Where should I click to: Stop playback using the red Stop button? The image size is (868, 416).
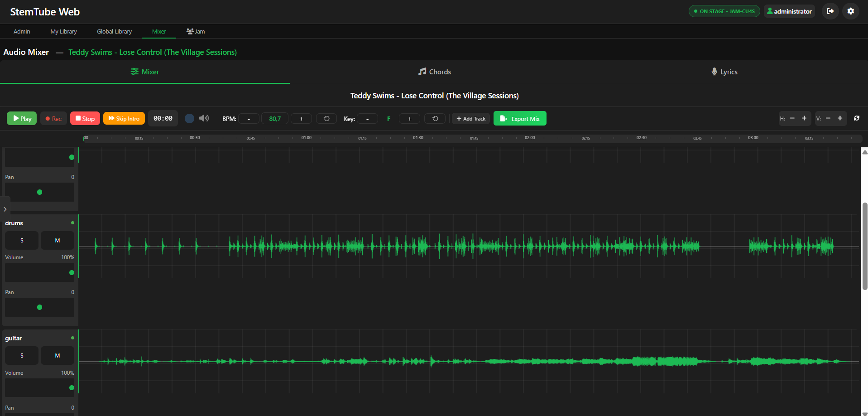(85, 118)
